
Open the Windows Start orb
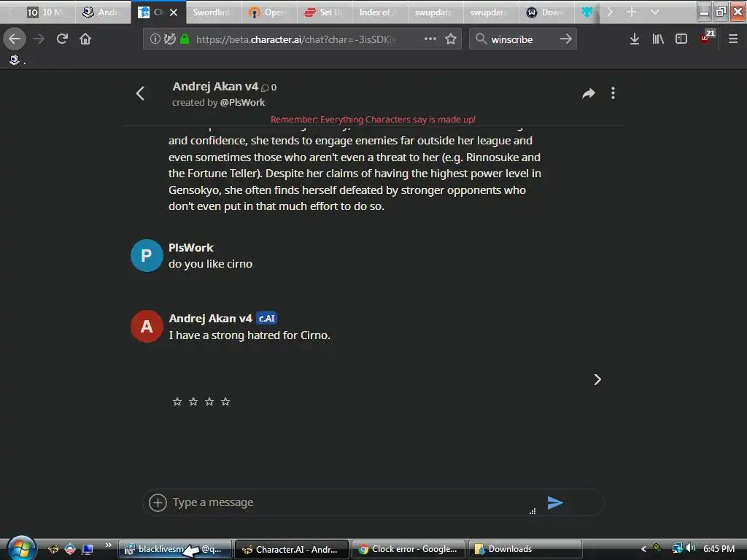21,548
